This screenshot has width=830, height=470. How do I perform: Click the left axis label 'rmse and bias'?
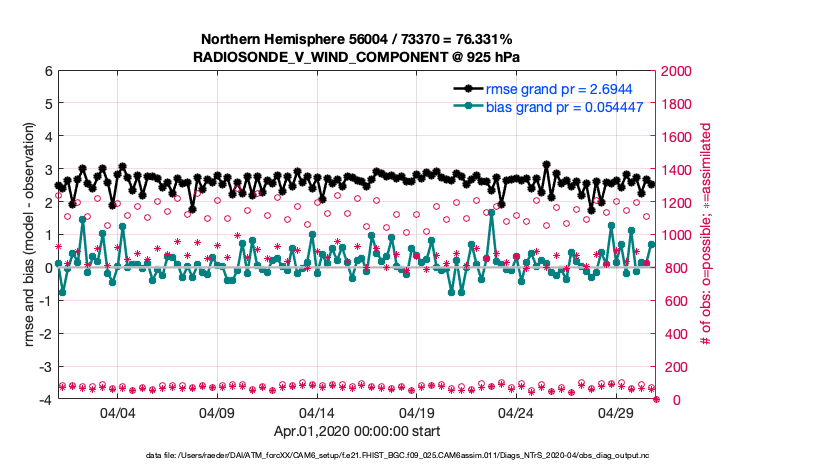pyautogui.click(x=31, y=236)
